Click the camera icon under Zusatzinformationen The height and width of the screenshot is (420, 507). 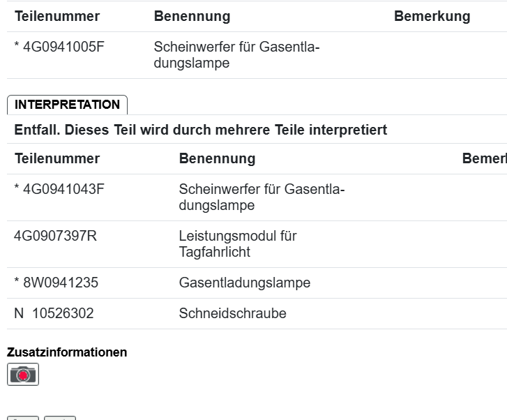click(x=23, y=375)
